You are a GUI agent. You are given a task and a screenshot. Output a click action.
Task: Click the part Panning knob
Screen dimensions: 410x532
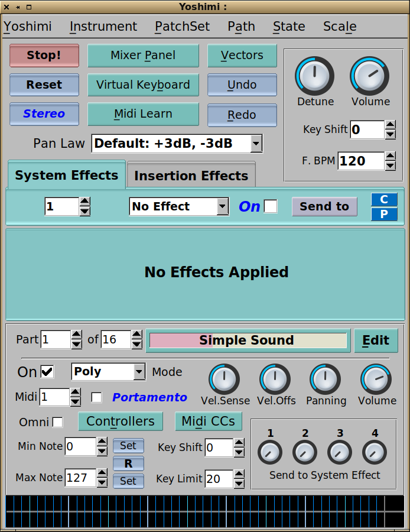(326, 379)
